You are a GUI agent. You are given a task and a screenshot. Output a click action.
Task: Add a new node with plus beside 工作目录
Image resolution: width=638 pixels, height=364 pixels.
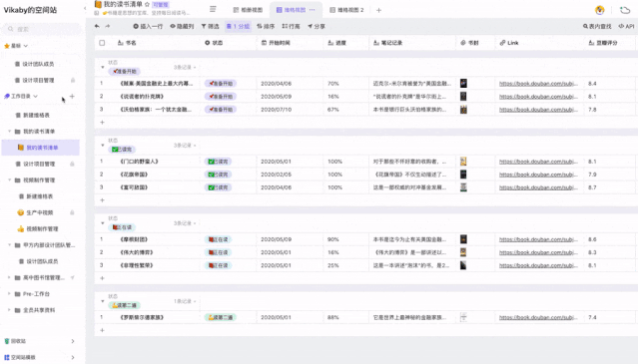[x=72, y=97]
